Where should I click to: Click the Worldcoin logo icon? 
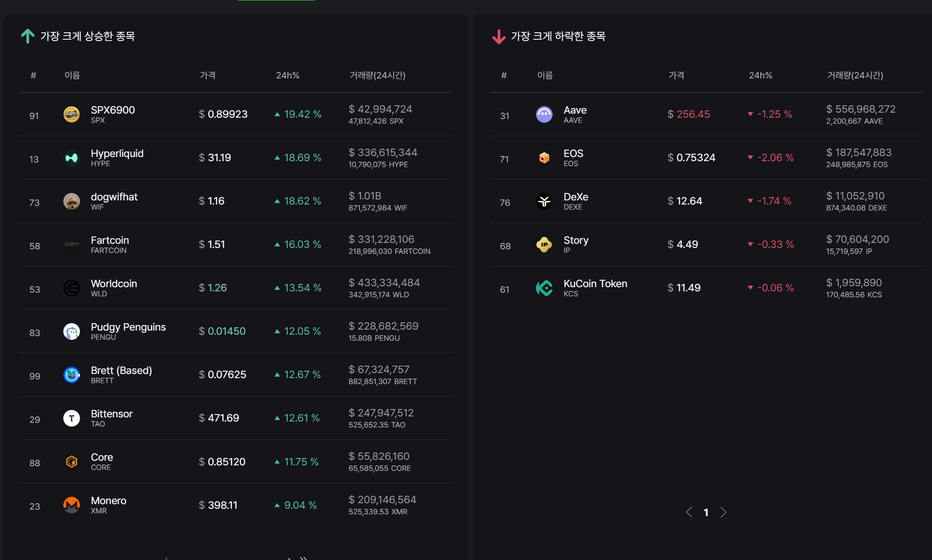pos(72,288)
